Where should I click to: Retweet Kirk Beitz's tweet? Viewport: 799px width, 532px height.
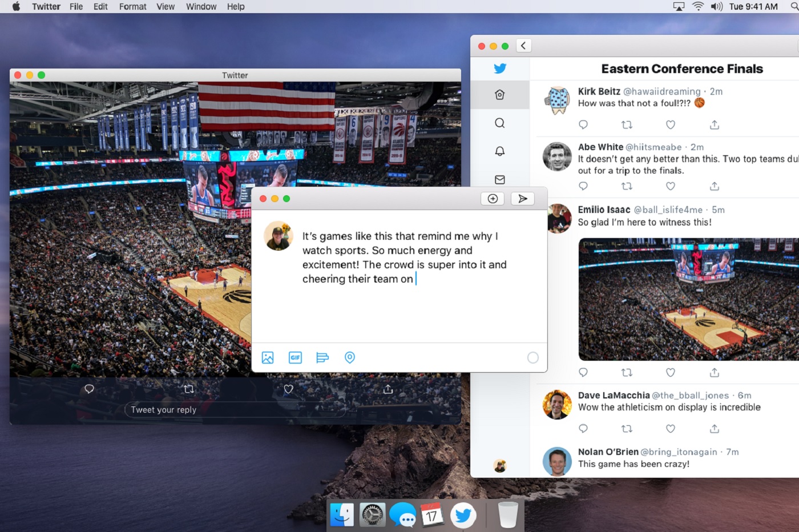point(627,124)
